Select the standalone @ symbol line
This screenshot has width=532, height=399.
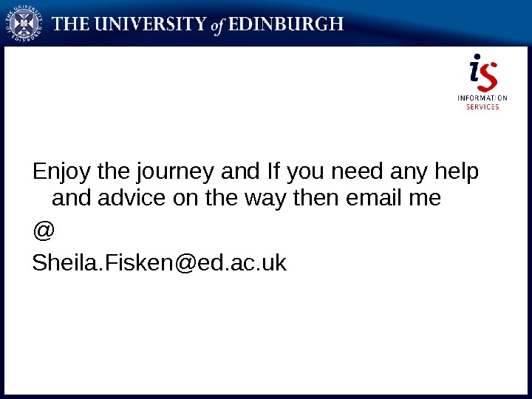coord(44,231)
